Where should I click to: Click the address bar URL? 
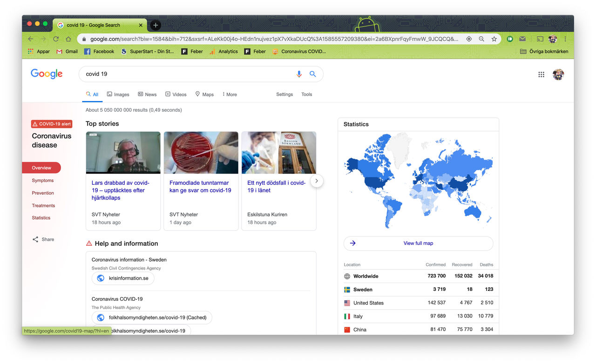coord(274,39)
